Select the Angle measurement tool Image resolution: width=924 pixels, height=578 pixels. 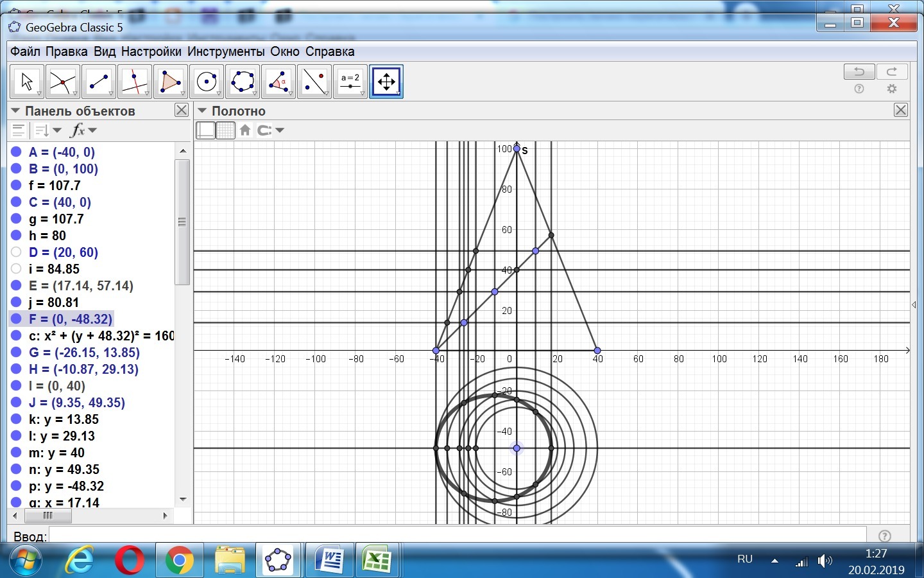278,82
